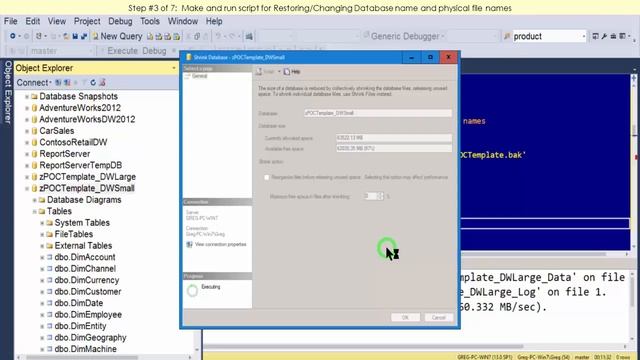Click the toolbox icon in top-right toolbar

[613, 36]
